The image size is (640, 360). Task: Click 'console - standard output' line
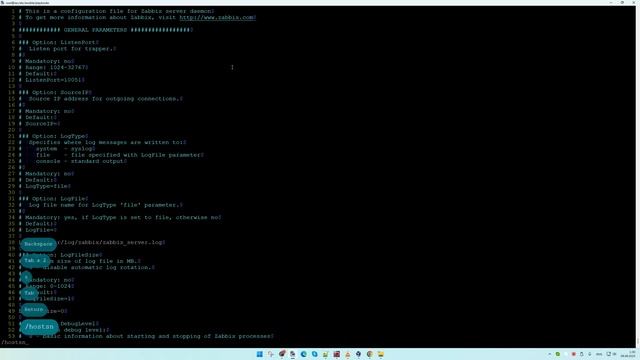[81, 161]
